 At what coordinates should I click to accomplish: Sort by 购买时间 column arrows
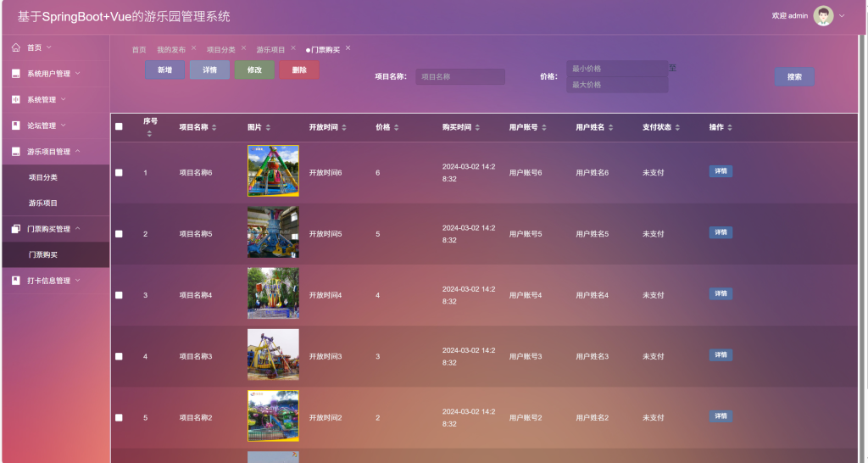pos(477,127)
